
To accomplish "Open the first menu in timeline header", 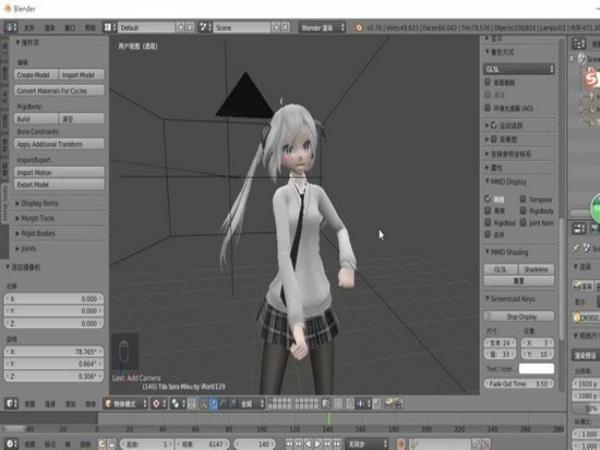I will coord(30,444).
